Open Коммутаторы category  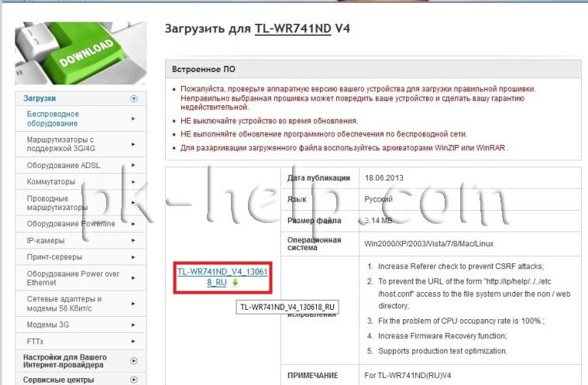pos(50,182)
